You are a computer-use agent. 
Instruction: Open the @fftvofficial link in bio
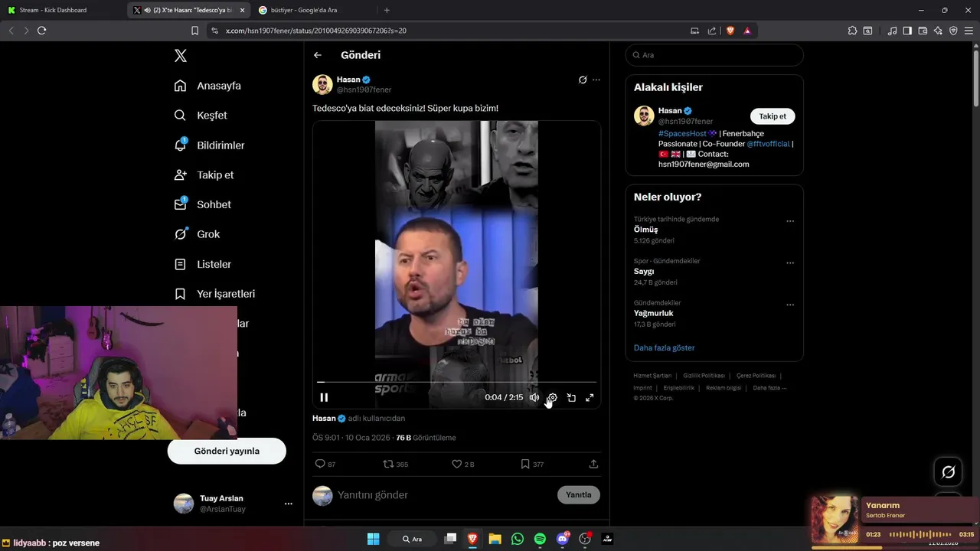(x=768, y=144)
